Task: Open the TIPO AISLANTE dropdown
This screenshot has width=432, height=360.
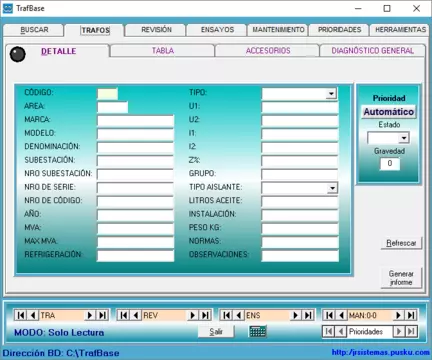Action: pos(332,188)
